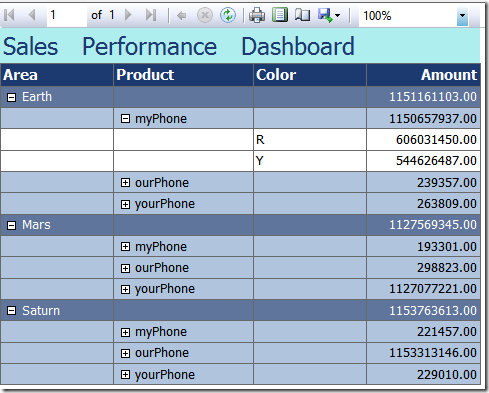Collapse the Mars area group

[x=11, y=226]
